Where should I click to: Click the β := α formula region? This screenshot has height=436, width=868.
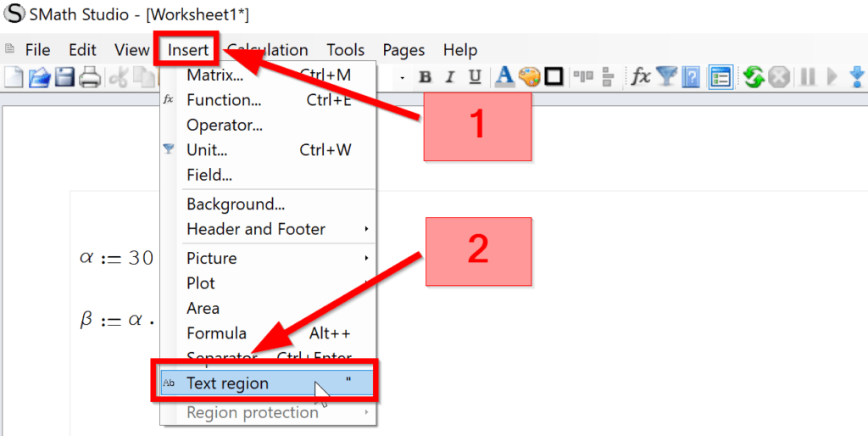pos(117,321)
